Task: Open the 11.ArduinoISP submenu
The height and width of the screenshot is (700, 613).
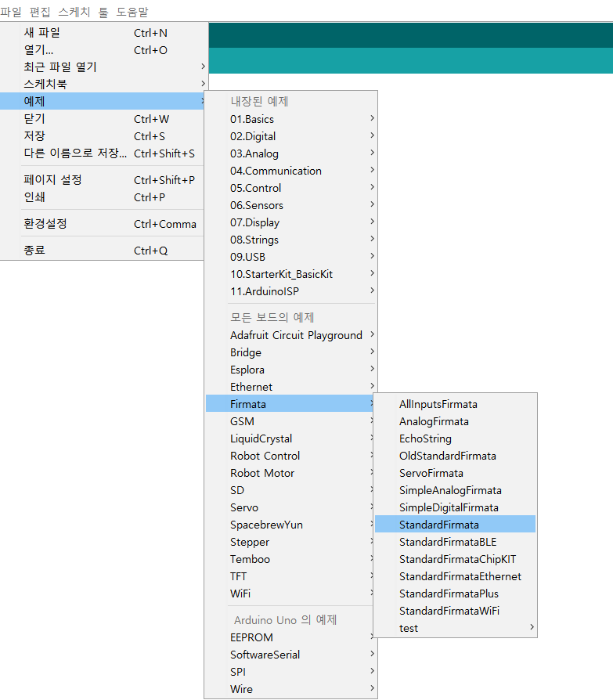Action: click(x=290, y=291)
